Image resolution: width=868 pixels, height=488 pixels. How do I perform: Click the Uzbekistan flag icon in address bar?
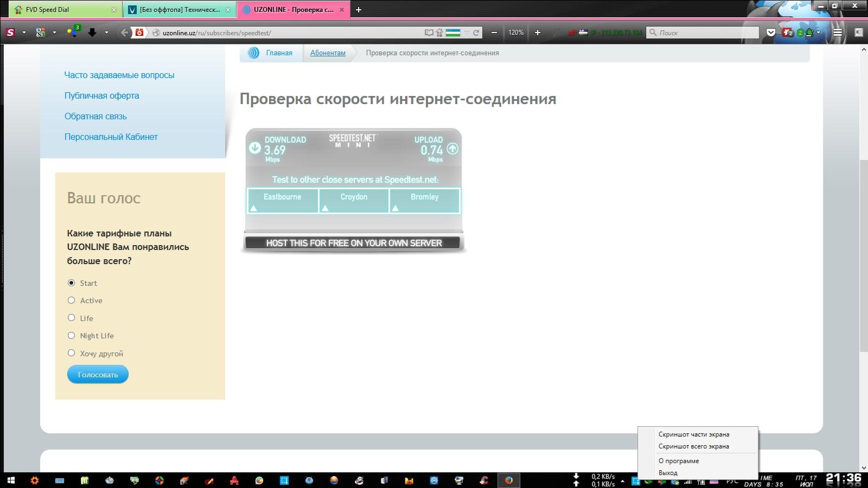453,33
